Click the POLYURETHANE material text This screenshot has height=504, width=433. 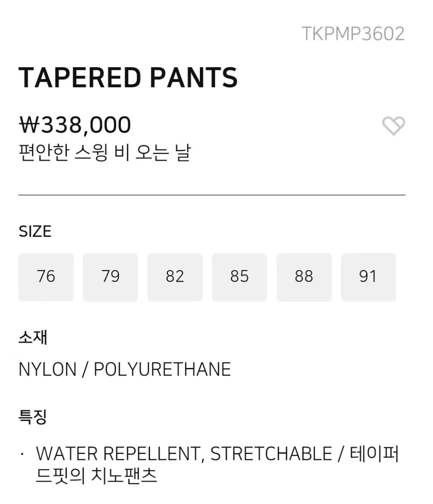point(162,370)
